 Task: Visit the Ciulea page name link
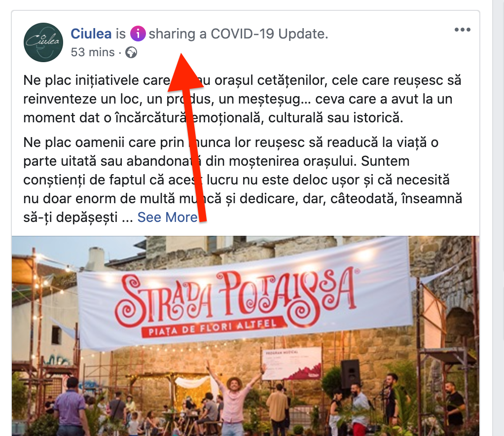(x=91, y=34)
